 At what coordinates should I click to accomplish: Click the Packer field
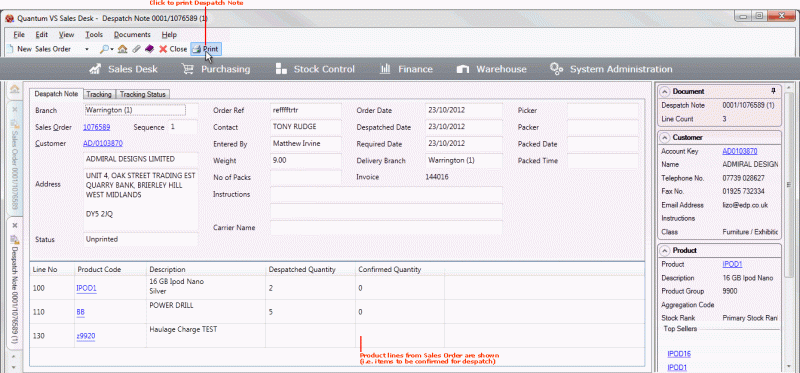point(603,127)
